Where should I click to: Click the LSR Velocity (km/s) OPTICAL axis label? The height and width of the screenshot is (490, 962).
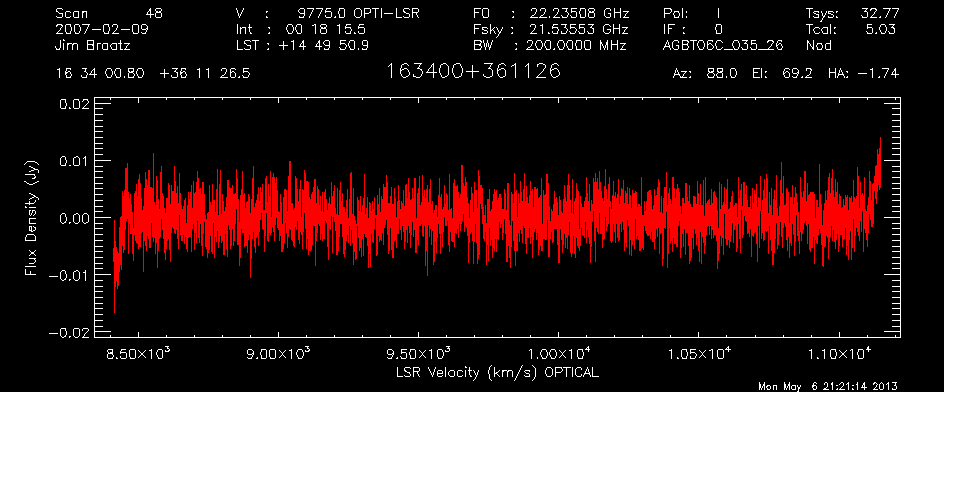(497, 372)
